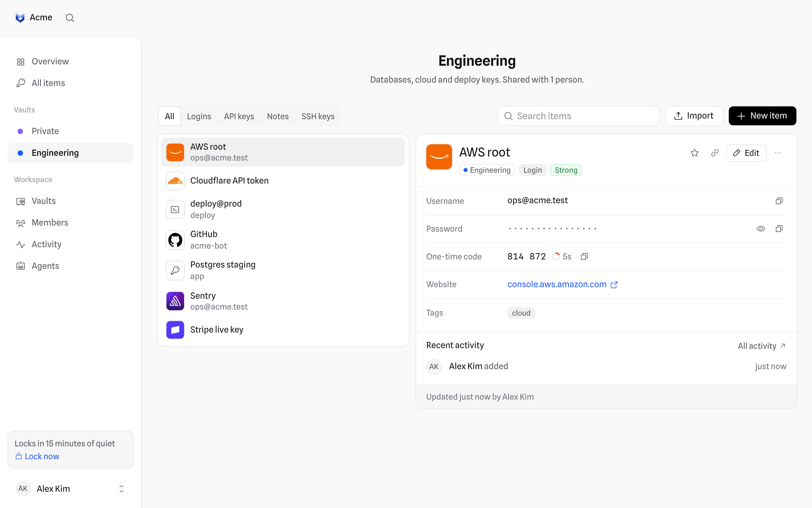
Task: Open Overview in the sidebar
Action: pos(71,61)
